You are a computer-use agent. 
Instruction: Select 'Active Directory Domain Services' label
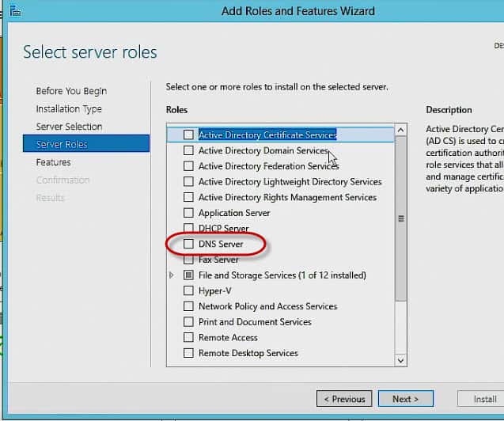pyautogui.click(x=263, y=150)
